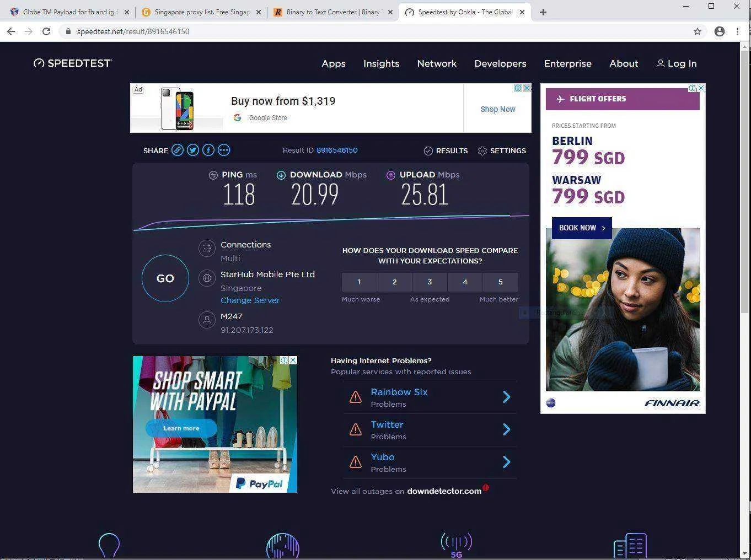Close the Binary to Text Converter tab
The image size is (751, 560).
pyautogui.click(x=390, y=12)
